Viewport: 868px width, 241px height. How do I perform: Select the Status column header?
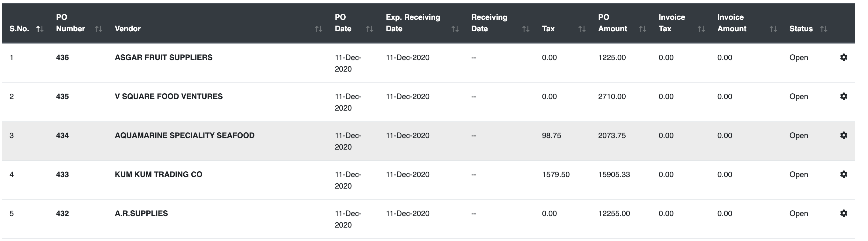801,29
